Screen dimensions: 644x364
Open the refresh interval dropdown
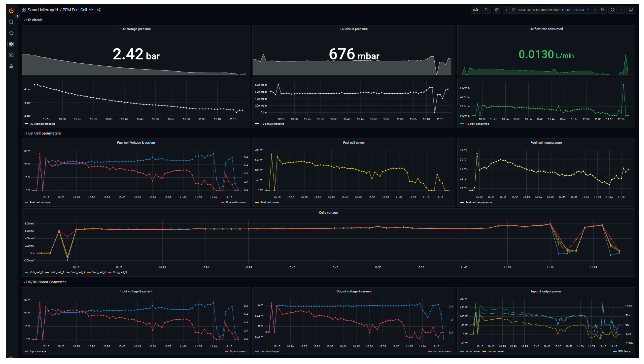(x=621, y=10)
